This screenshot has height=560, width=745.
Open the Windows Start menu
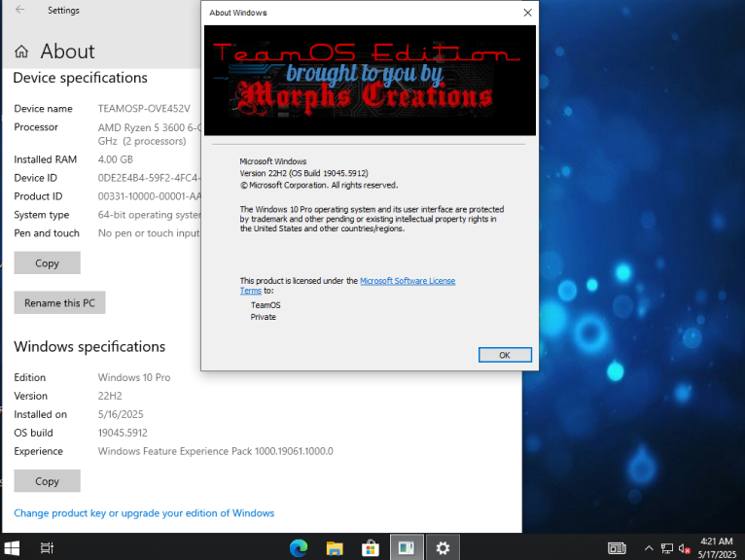point(12,548)
